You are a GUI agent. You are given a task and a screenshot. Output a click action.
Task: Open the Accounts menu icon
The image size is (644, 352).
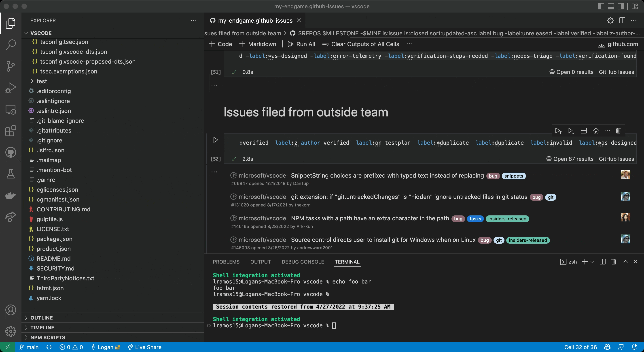(11, 310)
